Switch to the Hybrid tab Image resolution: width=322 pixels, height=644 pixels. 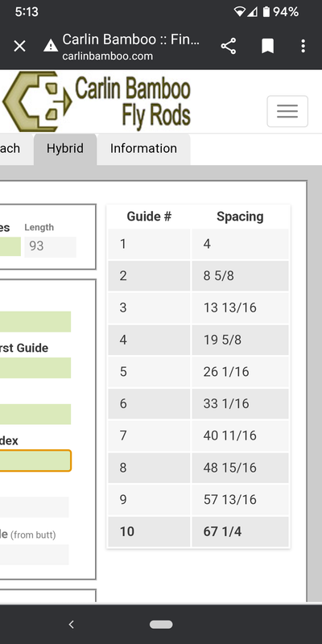pos(65,149)
